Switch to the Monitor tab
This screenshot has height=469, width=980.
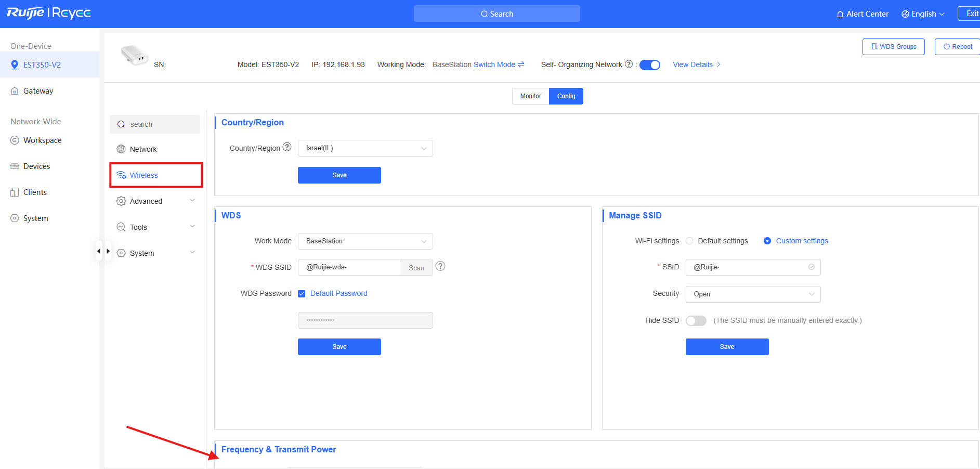(x=530, y=96)
